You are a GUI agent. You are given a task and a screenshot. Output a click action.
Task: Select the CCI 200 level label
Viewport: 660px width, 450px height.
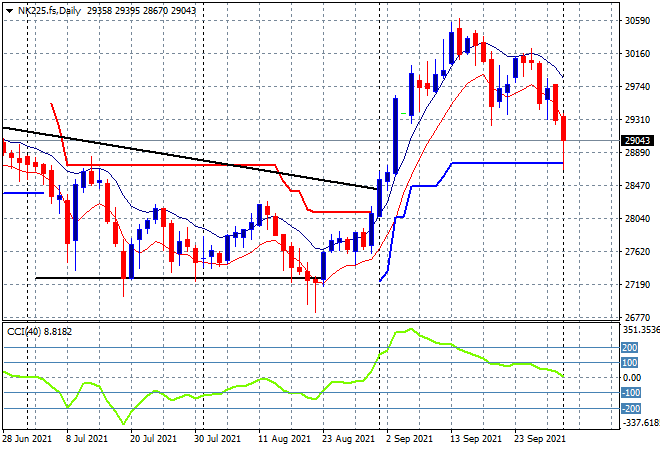coord(630,348)
